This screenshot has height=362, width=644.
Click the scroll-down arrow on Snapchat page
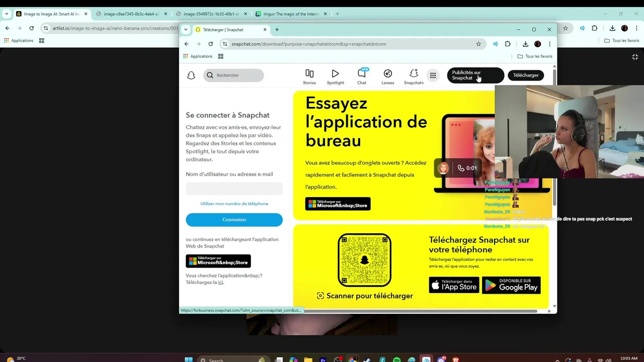point(554,306)
